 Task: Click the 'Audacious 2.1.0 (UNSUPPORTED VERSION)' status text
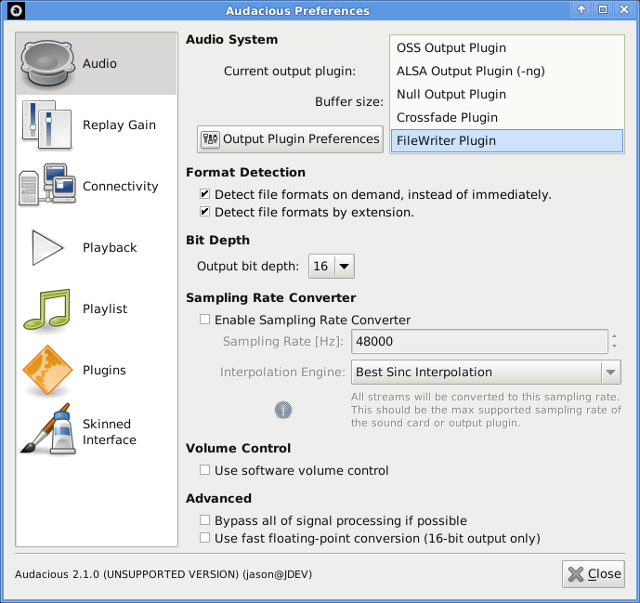(x=127, y=574)
